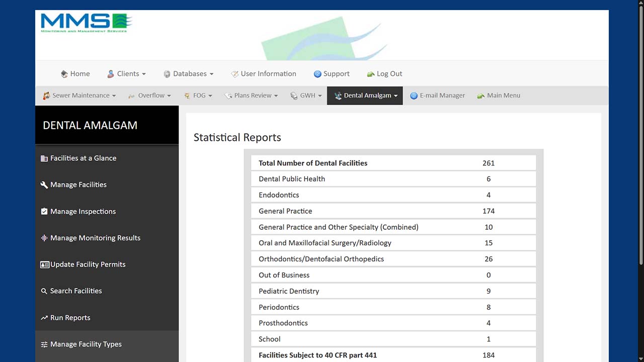644x362 pixels.
Task: Click the clipboard icon for Manage Inspections
Action: [44, 211]
